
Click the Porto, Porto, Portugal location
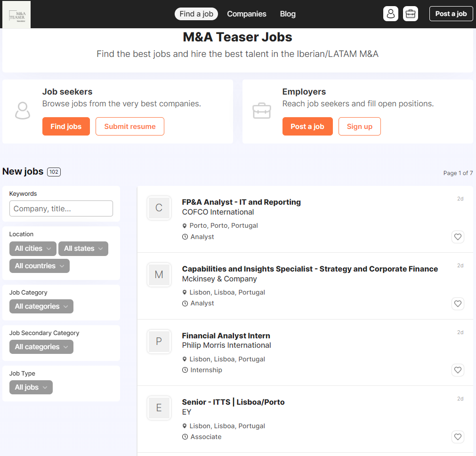[x=224, y=225]
